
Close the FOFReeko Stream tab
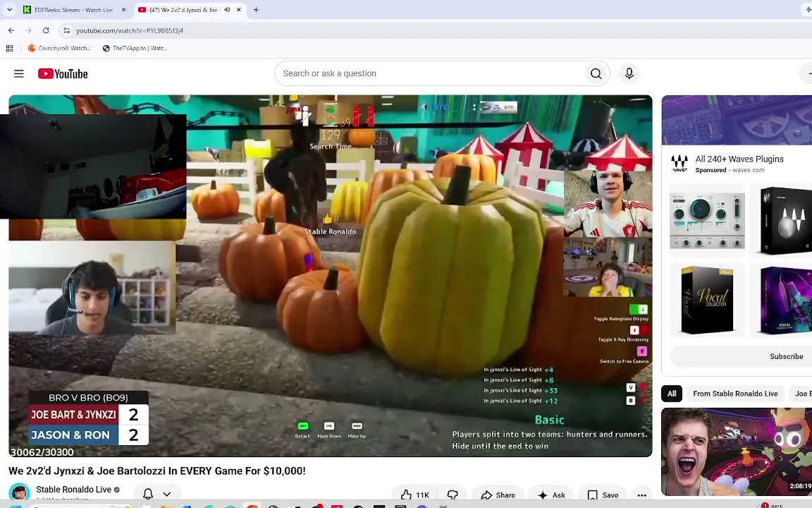(x=123, y=10)
